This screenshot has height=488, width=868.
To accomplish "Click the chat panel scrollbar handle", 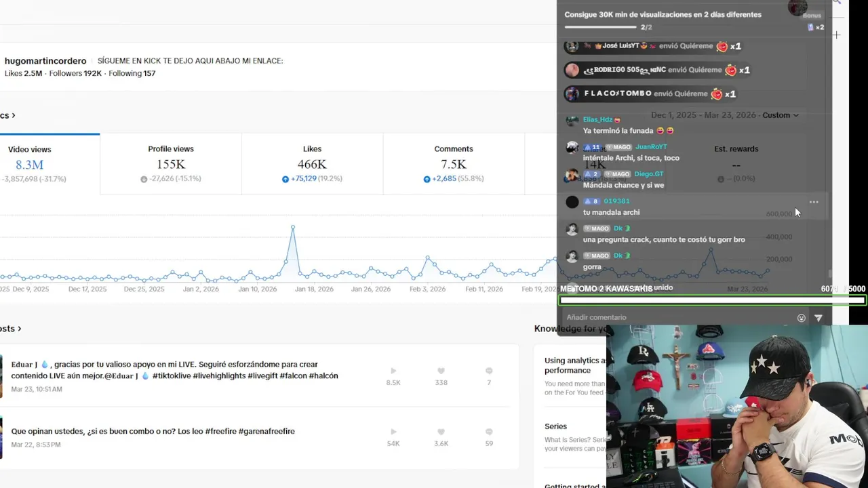I will (x=830, y=274).
